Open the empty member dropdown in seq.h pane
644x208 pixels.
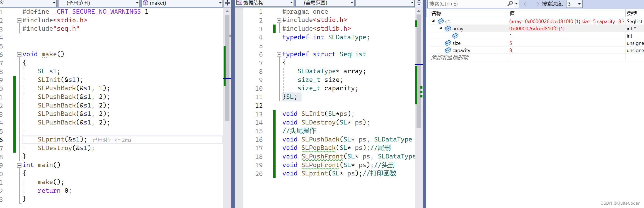(412, 3)
